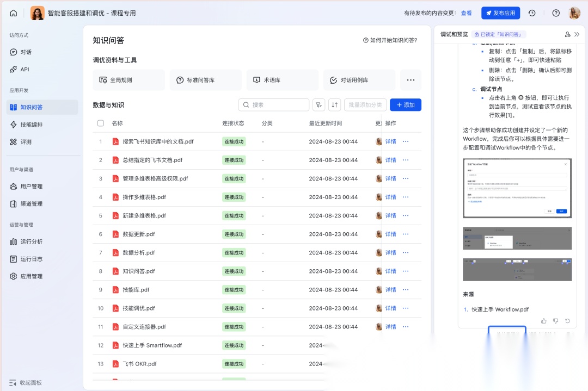
Task: Open the user profile avatar at top right
Action: (574, 13)
